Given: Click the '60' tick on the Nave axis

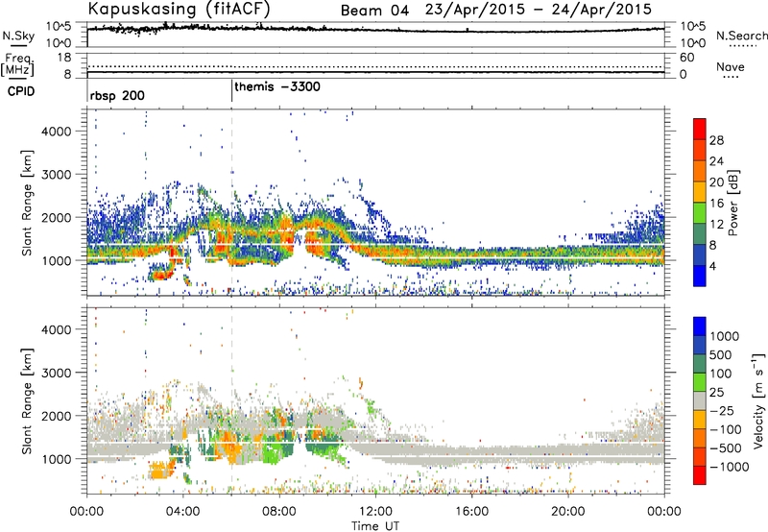Looking at the screenshot, I should tap(686, 58).
